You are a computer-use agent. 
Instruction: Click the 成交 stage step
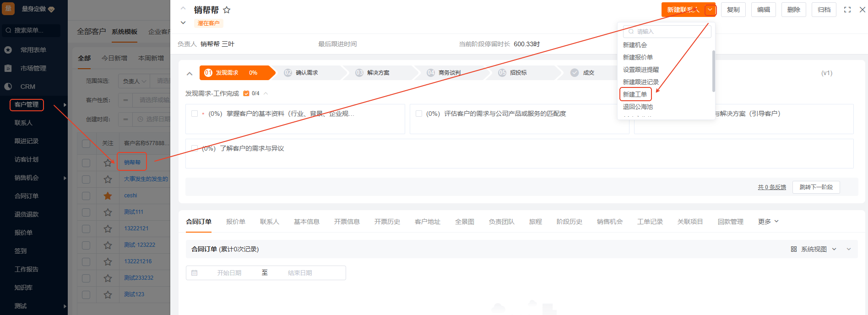[x=588, y=73]
